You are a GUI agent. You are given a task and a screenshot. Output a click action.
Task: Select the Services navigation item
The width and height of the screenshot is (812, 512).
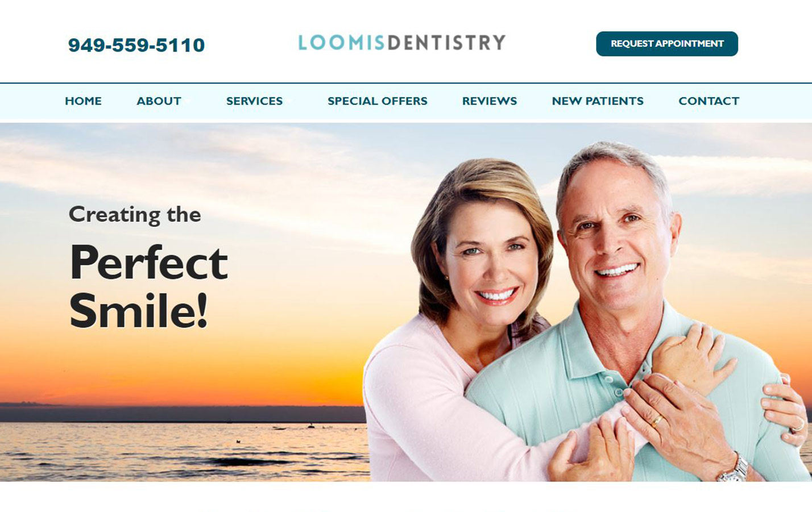click(x=254, y=101)
